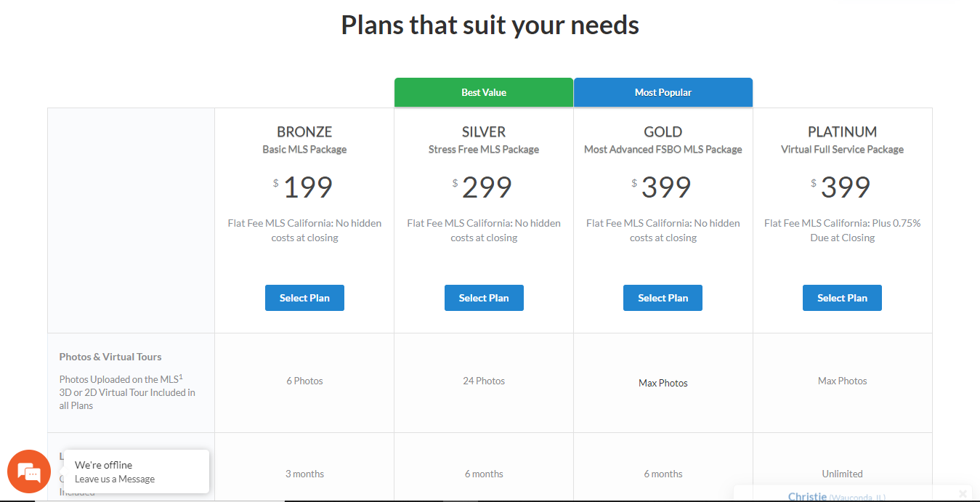The image size is (980, 502).
Task: Select the Bronze plan
Action: (x=304, y=298)
